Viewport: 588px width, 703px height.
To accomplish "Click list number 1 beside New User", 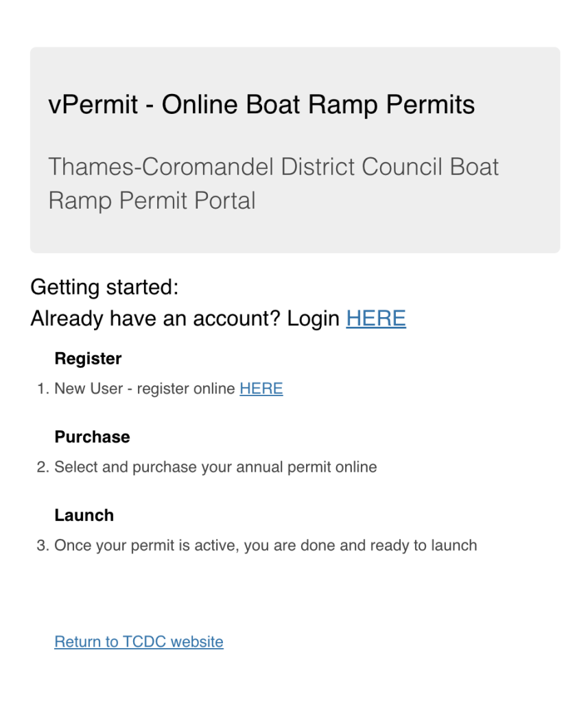I will 43,389.
